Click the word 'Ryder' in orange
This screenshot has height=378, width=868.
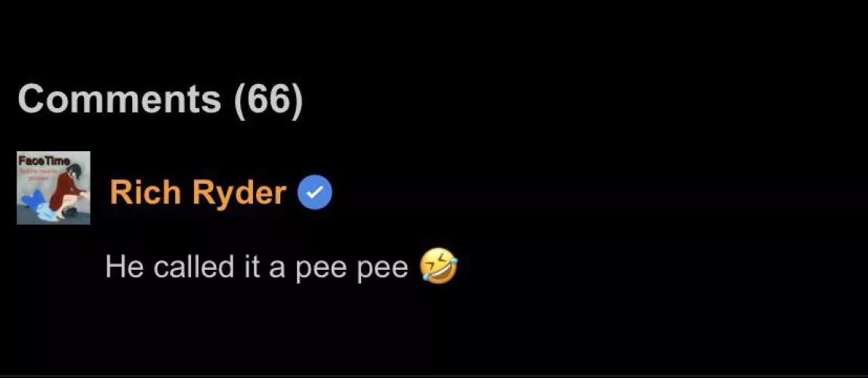tap(239, 193)
